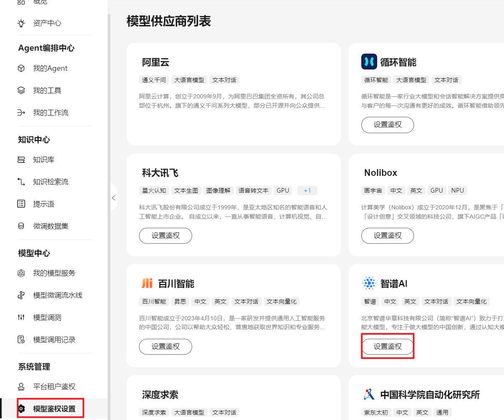Click the 阿里云 description text

click(232, 101)
